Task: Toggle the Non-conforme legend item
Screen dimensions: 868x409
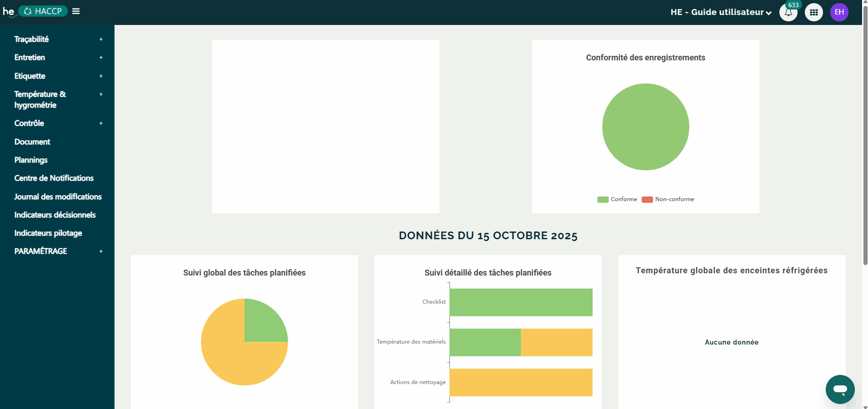Action: point(668,199)
